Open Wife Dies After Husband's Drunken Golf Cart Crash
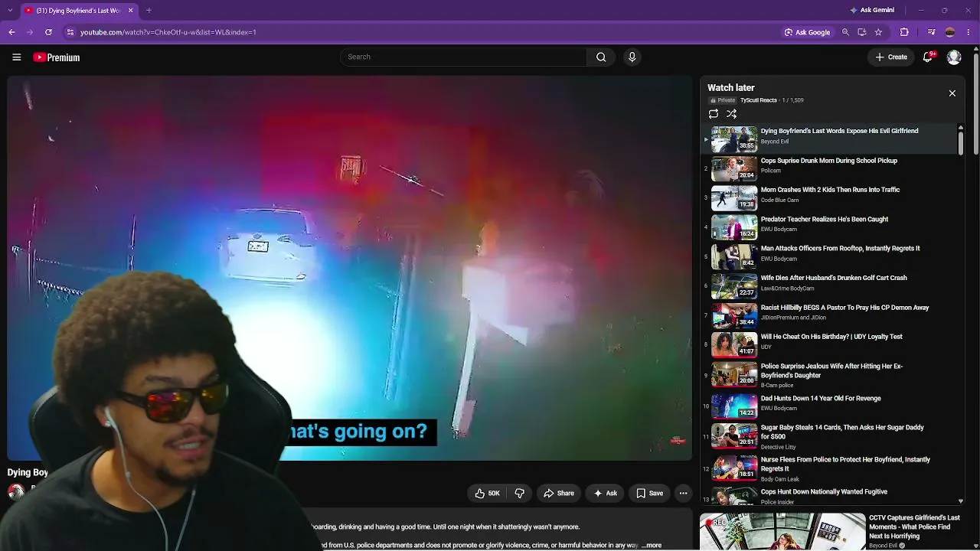Screen dimensions: 980x551 [x=834, y=278]
